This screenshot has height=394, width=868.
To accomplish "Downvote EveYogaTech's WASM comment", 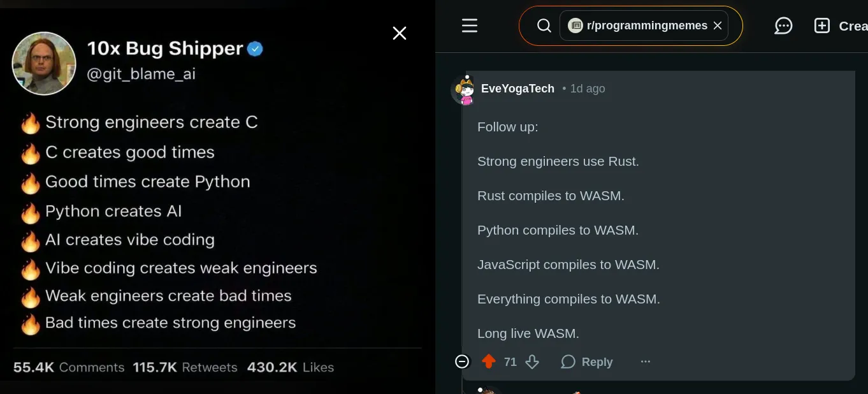I will (x=532, y=361).
